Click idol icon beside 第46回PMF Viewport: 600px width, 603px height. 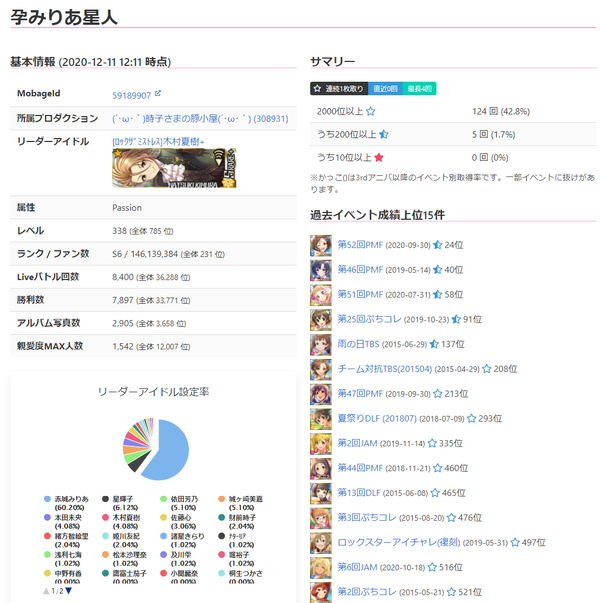(x=321, y=270)
